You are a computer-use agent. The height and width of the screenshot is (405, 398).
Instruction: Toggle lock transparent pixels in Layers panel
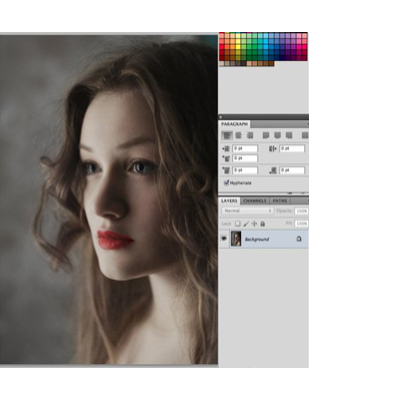coord(238,224)
